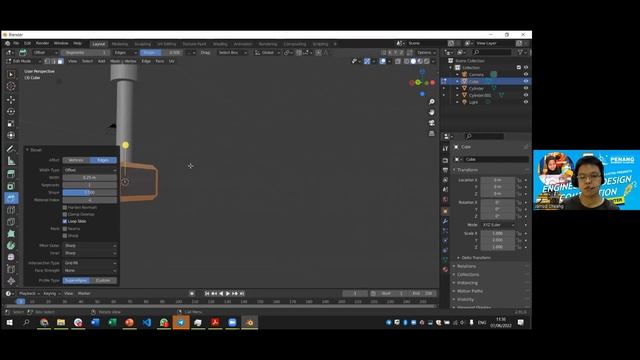Pick the Scale tool
The image size is (640, 360).
(x=11, y=123)
